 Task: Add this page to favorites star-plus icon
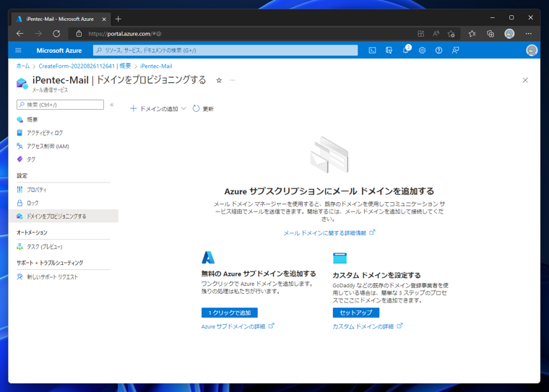coord(451,34)
